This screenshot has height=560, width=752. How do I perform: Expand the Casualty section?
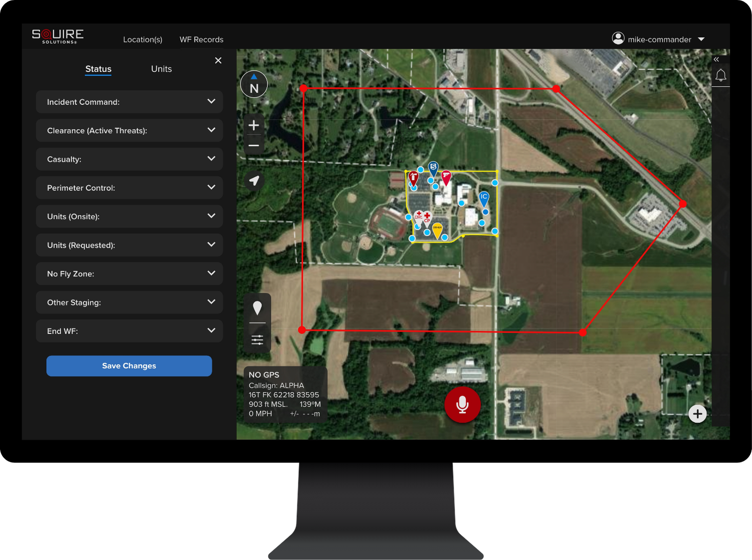[129, 159]
